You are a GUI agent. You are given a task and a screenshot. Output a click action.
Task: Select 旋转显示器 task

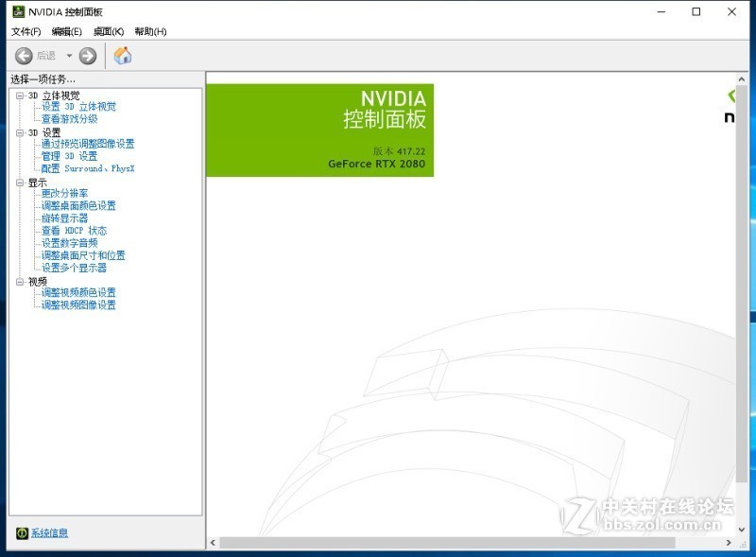click(64, 218)
